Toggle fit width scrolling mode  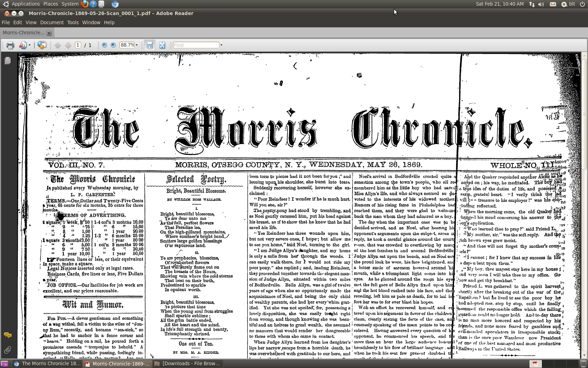(x=149, y=45)
